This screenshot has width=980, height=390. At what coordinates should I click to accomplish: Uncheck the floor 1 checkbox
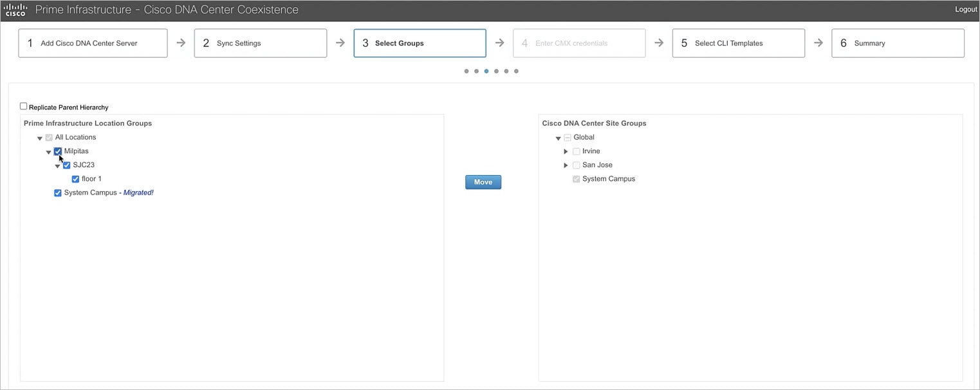point(75,179)
